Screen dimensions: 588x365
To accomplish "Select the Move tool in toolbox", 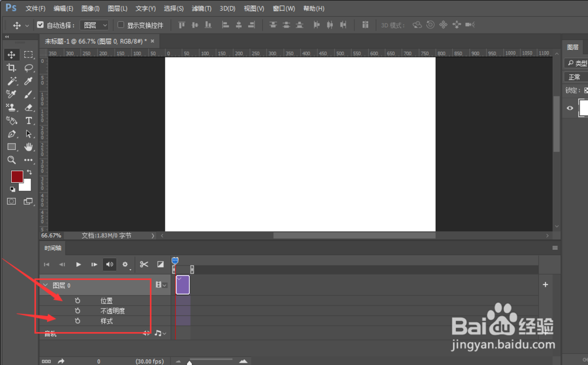I will point(11,55).
